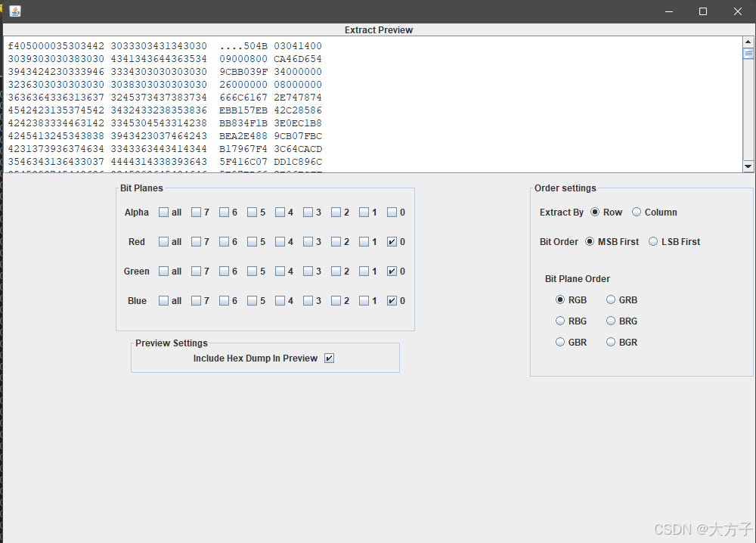This screenshot has width=756, height=543.
Task: Click '666C6167' in the hex preview
Action: click(x=243, y=98)
